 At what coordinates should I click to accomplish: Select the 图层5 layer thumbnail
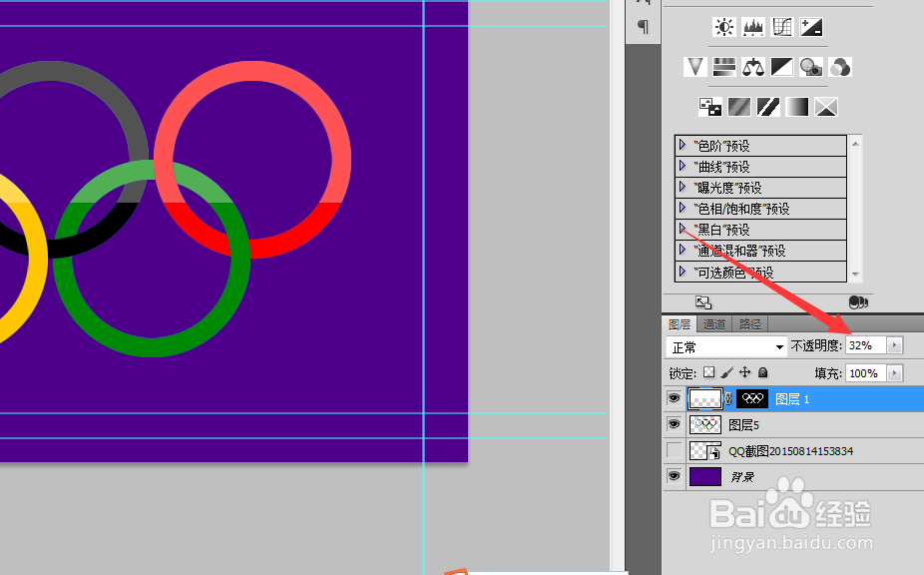[704, 424]
